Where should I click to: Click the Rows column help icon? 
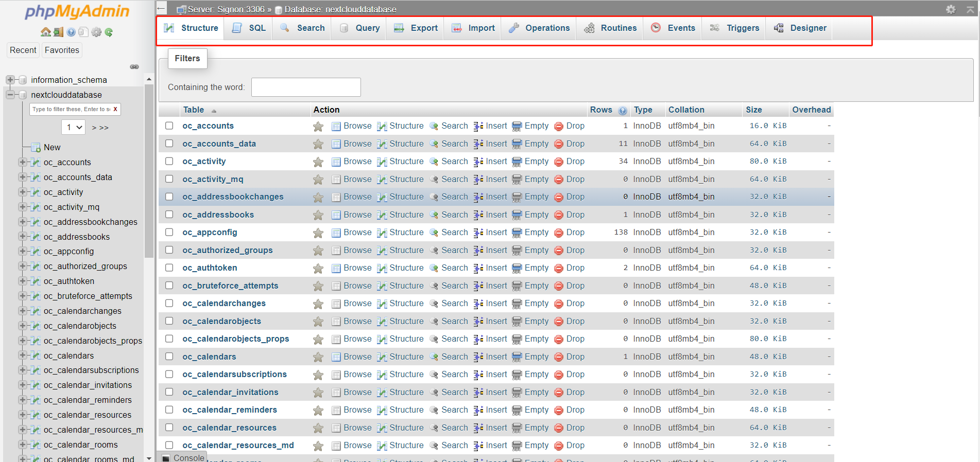tap(623, 111)
